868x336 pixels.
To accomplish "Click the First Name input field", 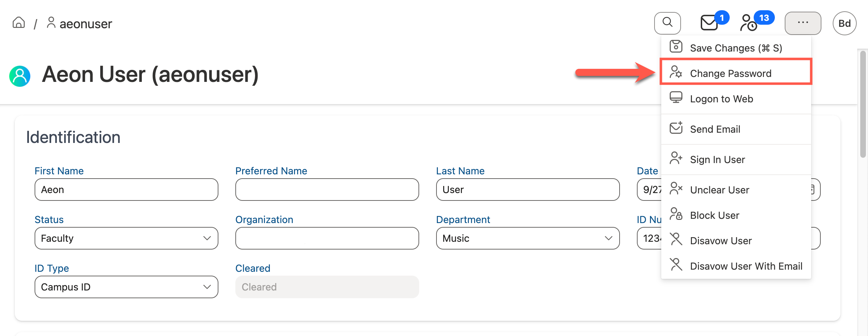I will coord(126,190).
